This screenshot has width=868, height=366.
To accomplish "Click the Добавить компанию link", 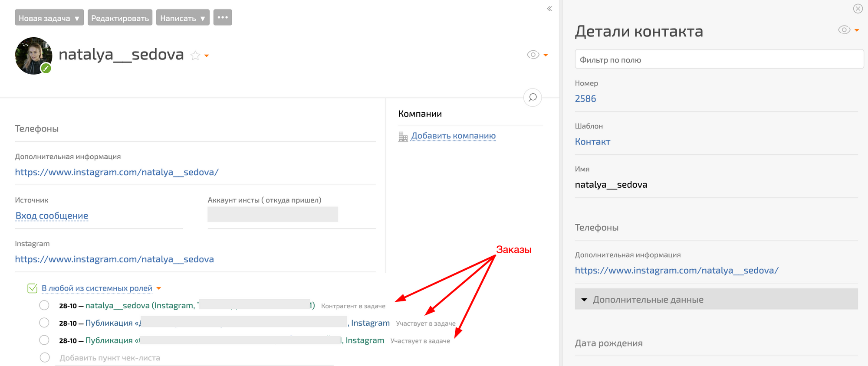I will click(453, 136).
